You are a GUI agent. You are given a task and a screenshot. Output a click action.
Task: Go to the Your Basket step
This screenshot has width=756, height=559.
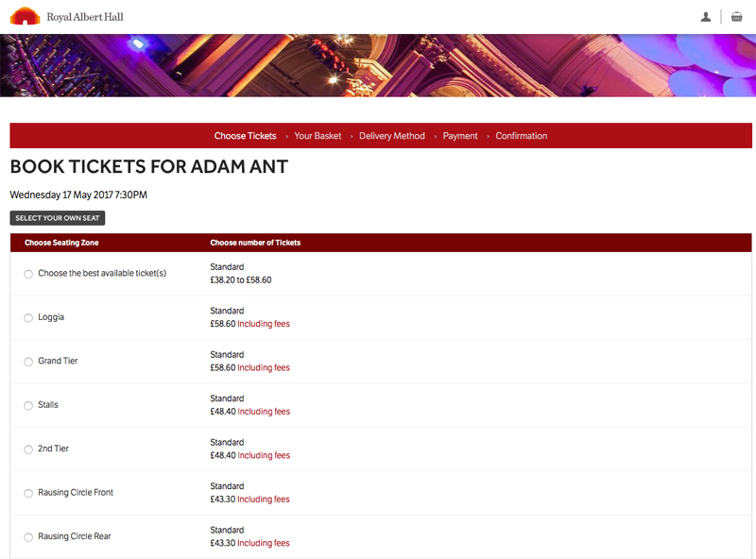[318, 136]
